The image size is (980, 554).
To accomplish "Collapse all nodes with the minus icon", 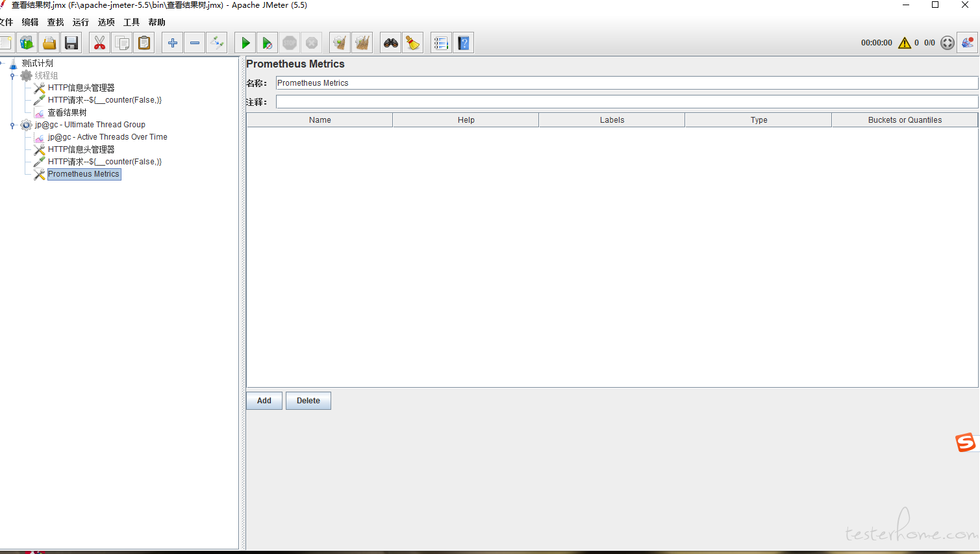I will pos(195,43).
